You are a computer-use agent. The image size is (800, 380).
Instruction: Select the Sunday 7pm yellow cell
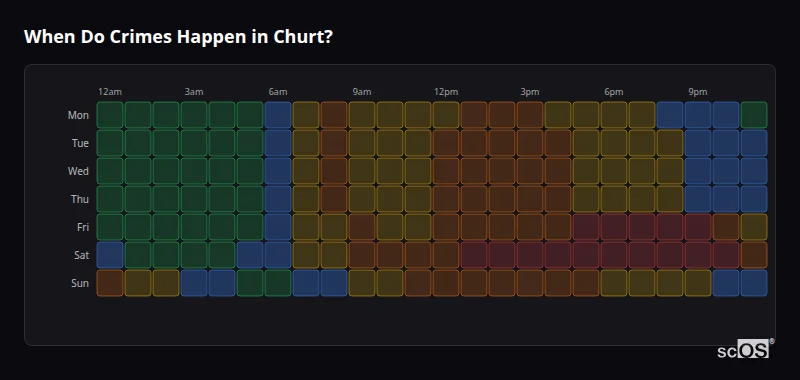coord(642,283)
